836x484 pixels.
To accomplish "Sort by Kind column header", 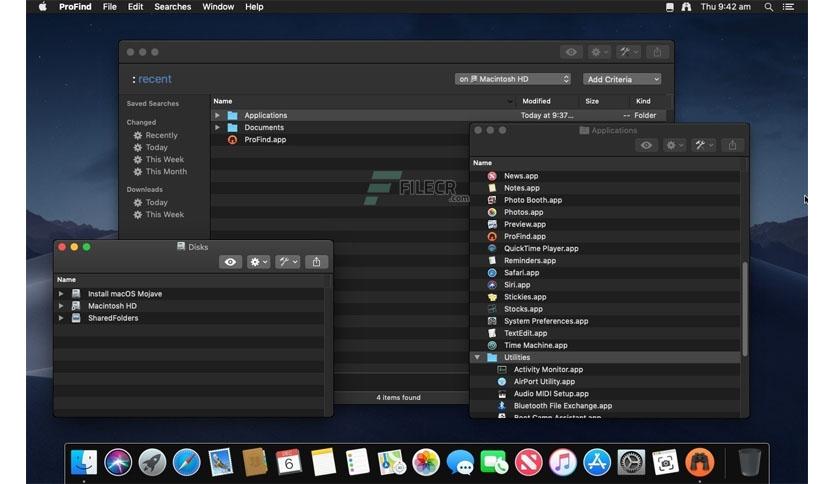I will click(x=643, y=101).
